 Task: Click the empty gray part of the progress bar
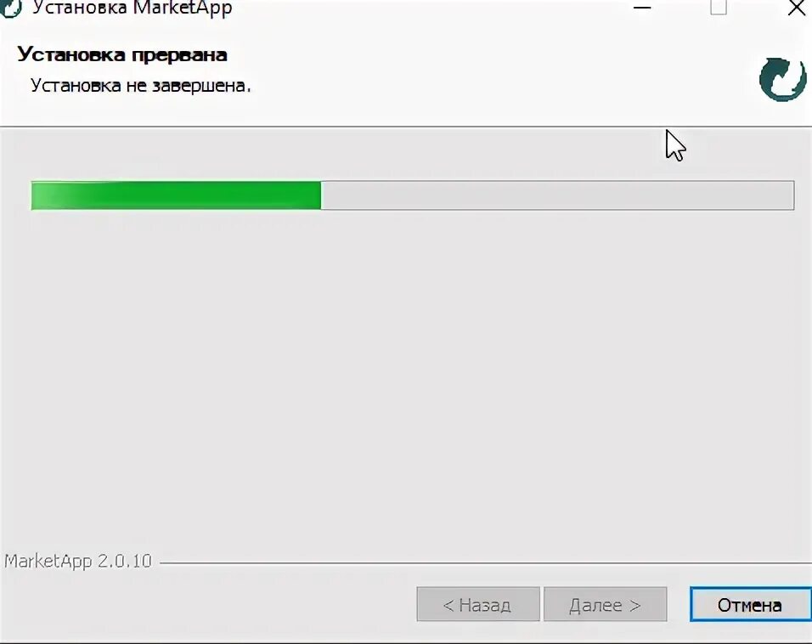557,195
